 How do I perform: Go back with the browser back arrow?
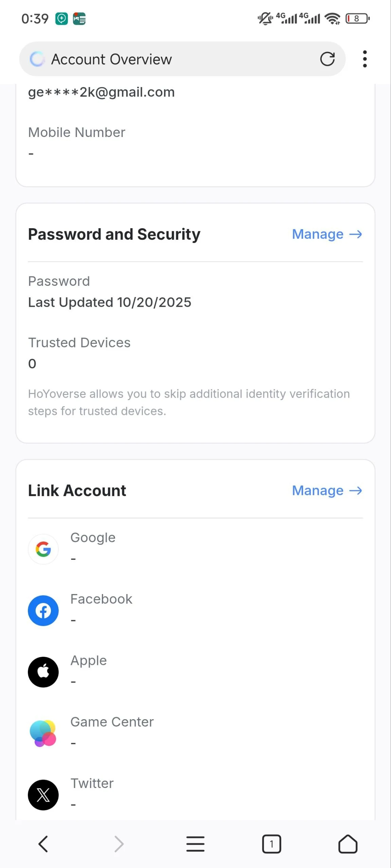point(43,844)
